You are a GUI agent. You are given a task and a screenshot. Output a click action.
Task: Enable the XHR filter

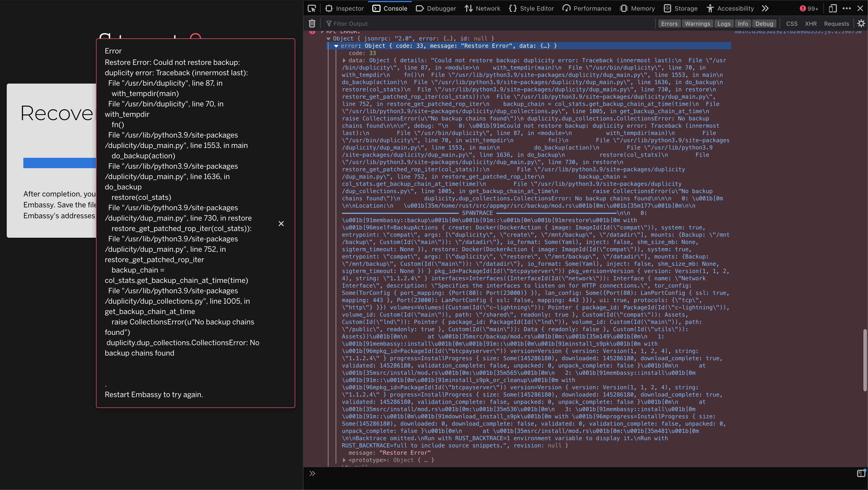click(x=811, y=23)
